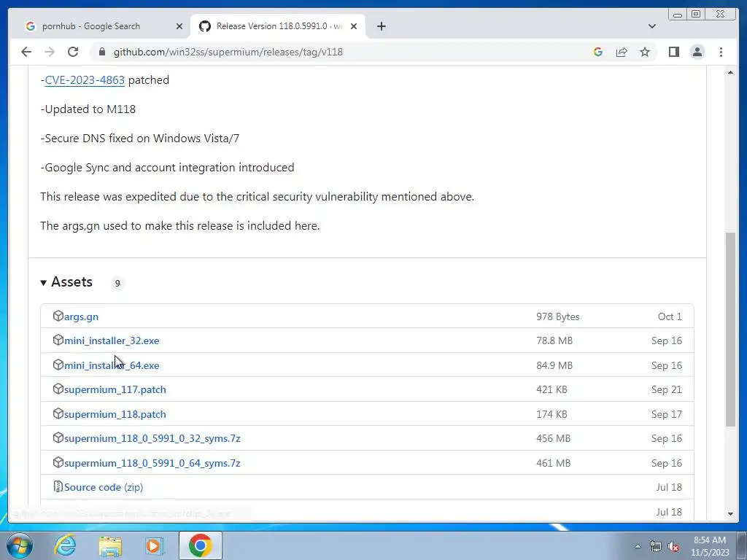This screenshot has height=560, width=747.
Task: Open the browser side panel
Action: click(673, 52)
